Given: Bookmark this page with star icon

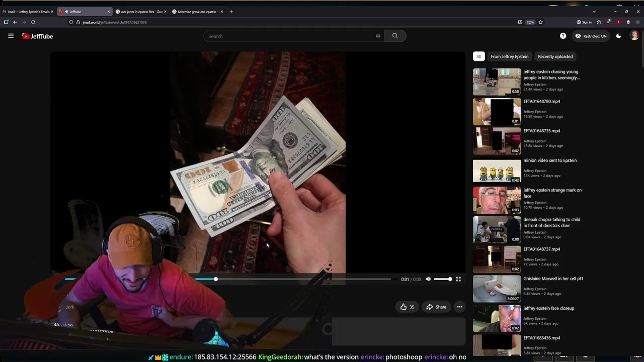Looking at the screenshot, I should point(540,22).
